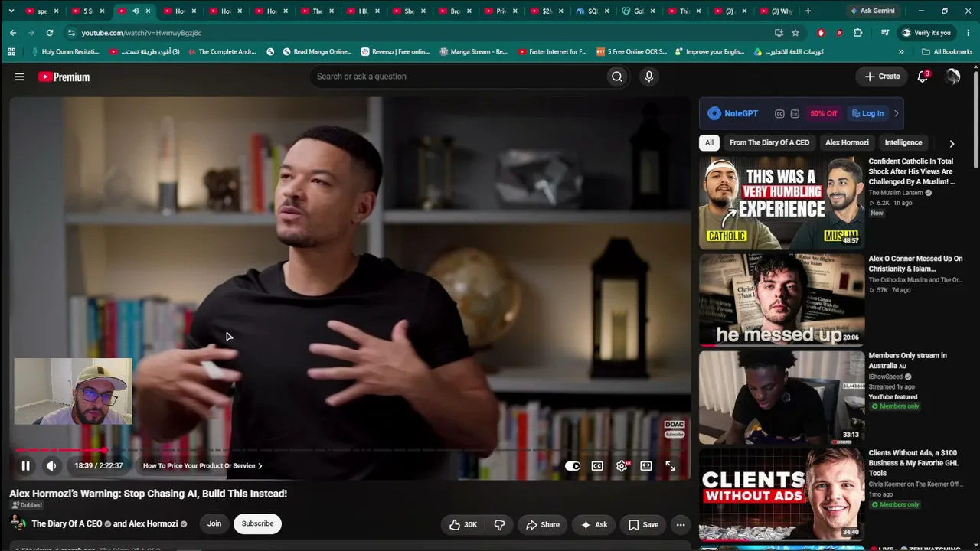Click the YouTube search input field

pyautogui.click(x=456, y=77)
